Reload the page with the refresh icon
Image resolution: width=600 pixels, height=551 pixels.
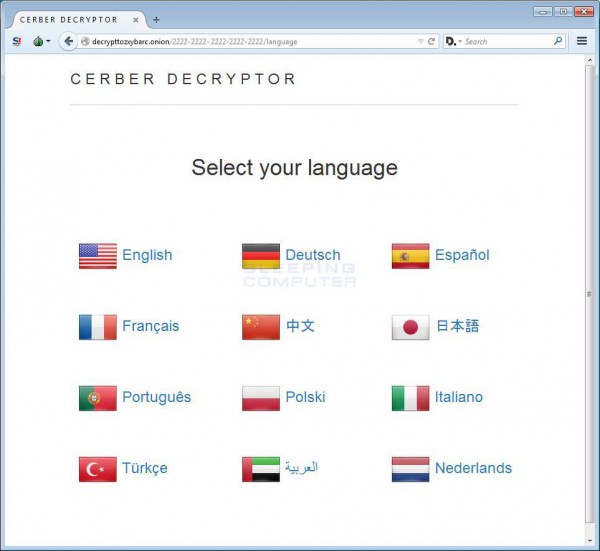point(431,41)
